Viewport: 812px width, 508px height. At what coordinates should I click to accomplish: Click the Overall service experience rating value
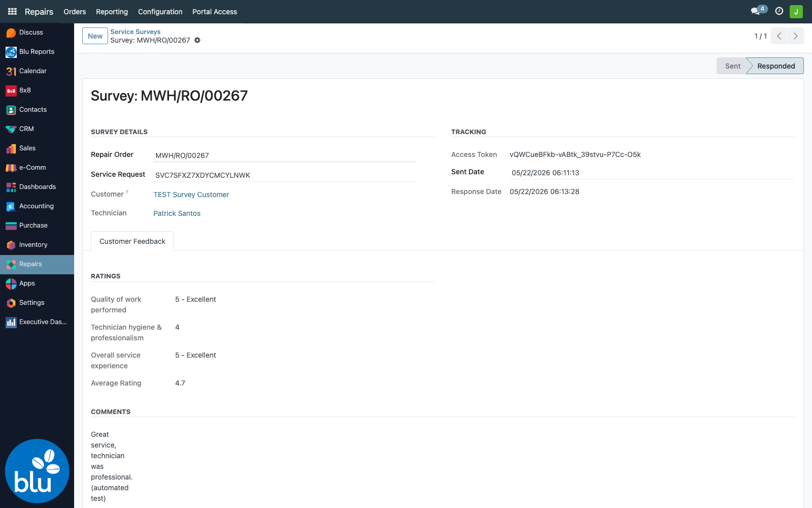195,355
